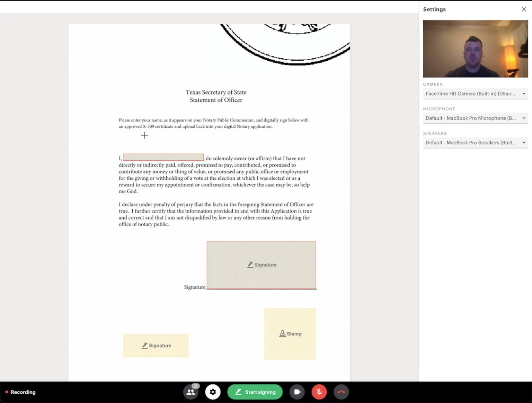Click the video camera icon on the toolbar
Image resolution: width=532 pixels, height=403 pixels.
tap(297, 392)
